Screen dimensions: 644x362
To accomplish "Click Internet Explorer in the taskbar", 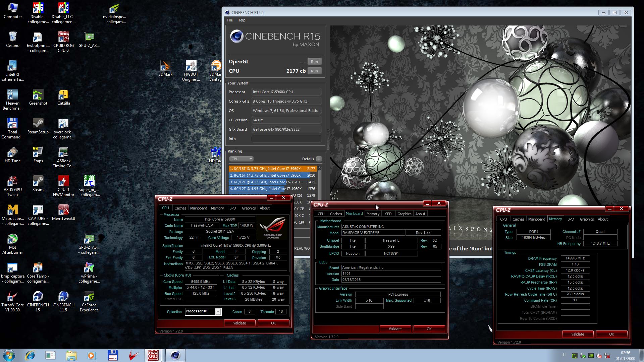I will click(30, 355).
